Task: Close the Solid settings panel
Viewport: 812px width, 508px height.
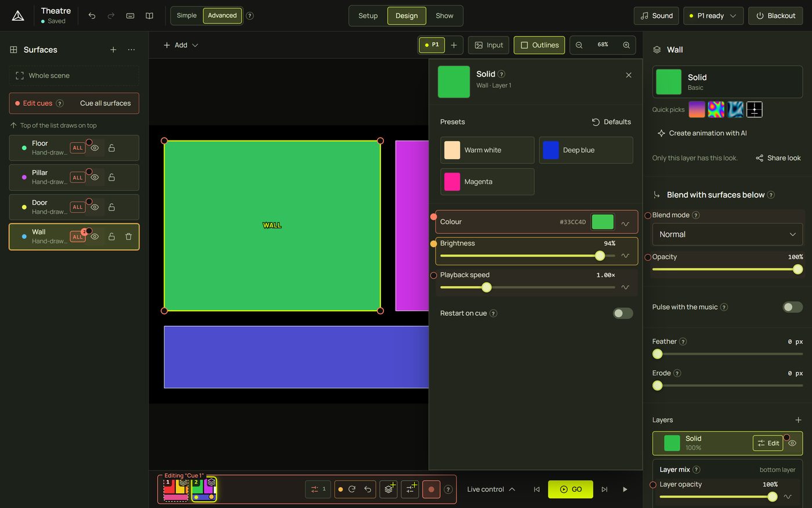Action: pos(629,75)
